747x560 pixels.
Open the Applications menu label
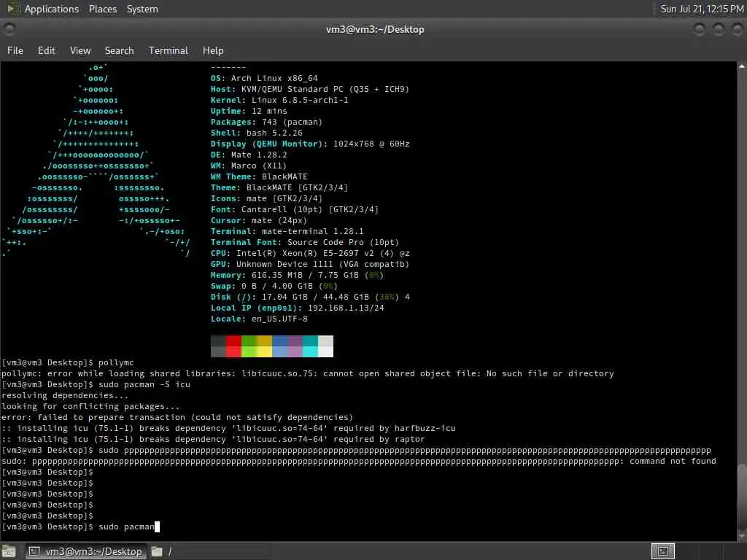(52, 9)
